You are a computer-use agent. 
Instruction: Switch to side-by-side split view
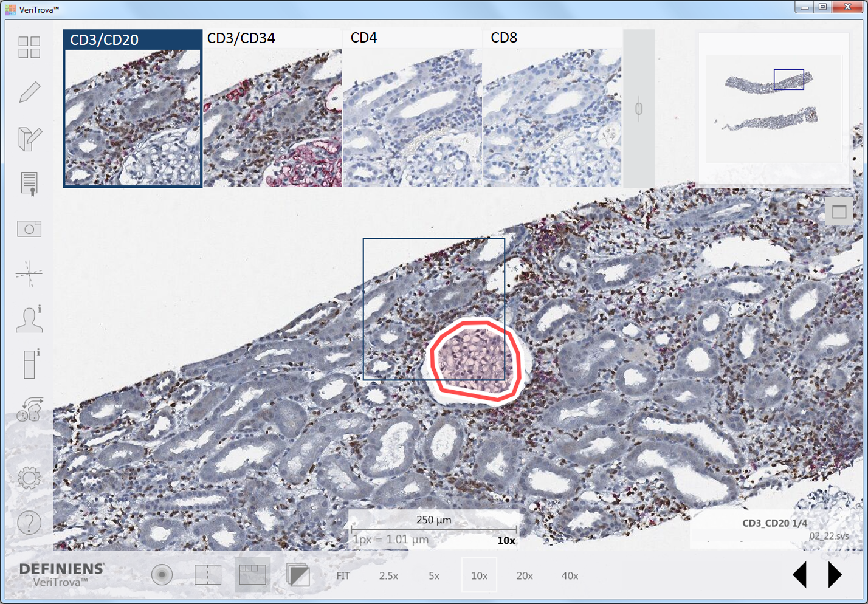point(207,574)
